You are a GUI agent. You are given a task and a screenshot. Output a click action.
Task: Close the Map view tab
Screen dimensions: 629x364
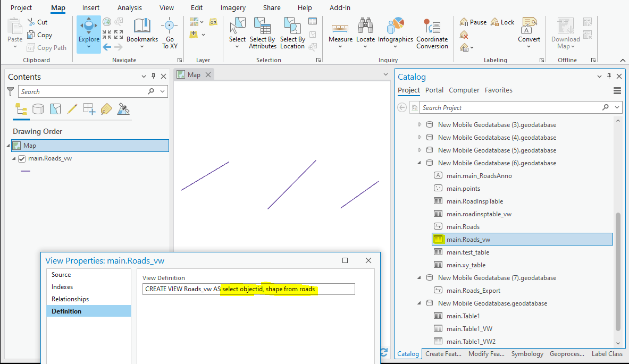click(208, 74)
